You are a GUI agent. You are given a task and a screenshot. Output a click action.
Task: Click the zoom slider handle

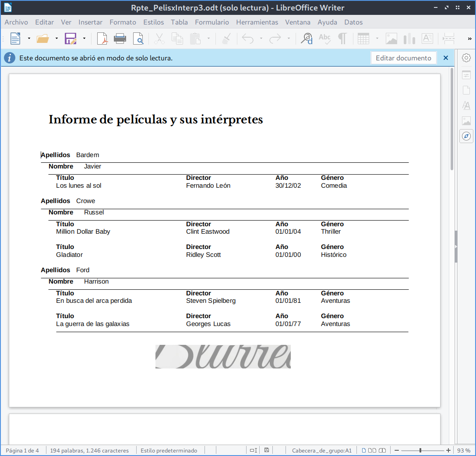coord(420,450)
